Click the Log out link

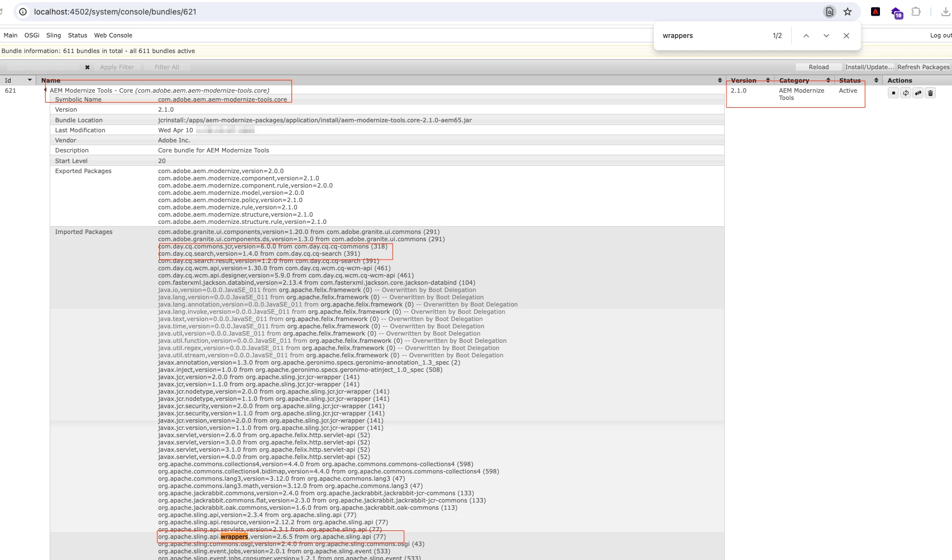pyautogui.click(x=940, y=35)
